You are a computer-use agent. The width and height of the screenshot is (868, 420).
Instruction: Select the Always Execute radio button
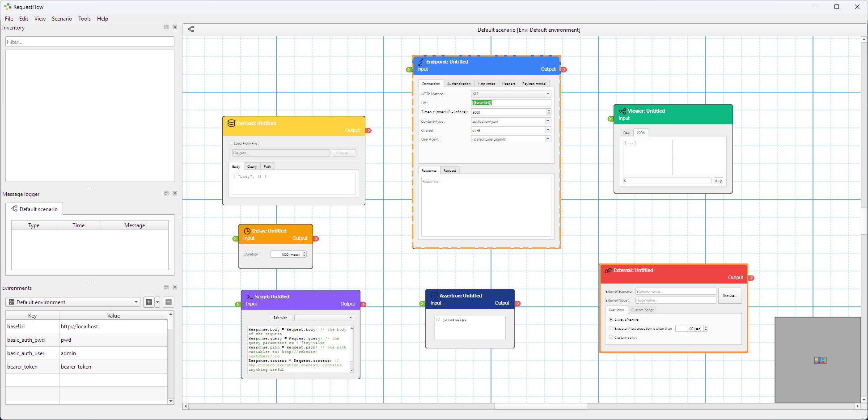point(611,320)
